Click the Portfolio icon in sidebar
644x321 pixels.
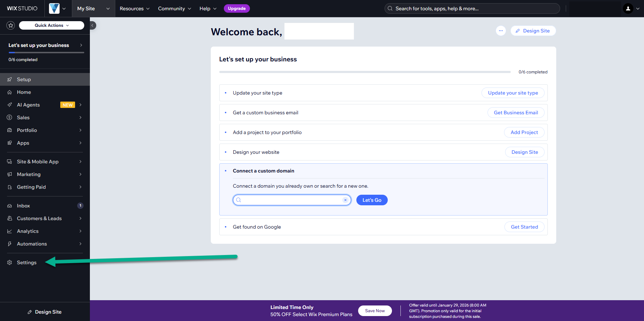click(x=10, y=130)
